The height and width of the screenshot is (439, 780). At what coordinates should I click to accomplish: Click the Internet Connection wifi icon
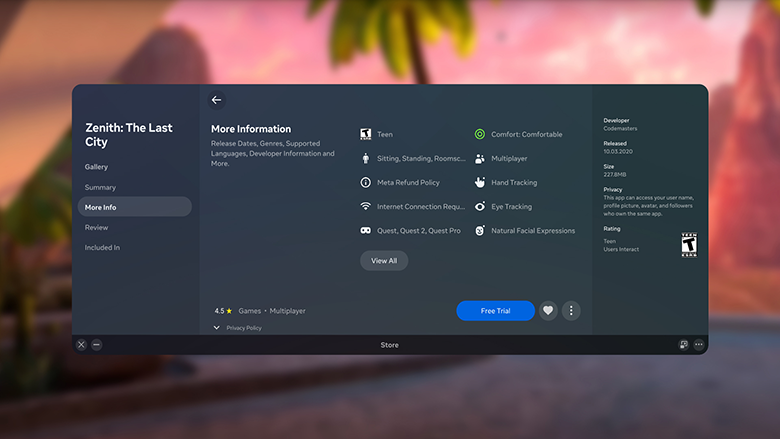[x=366, y=206]
